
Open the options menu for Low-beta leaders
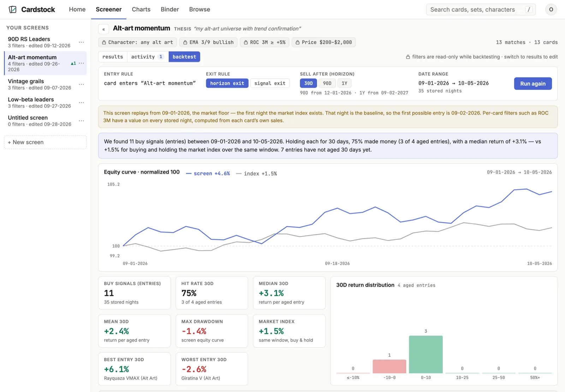tap(82, 103)
